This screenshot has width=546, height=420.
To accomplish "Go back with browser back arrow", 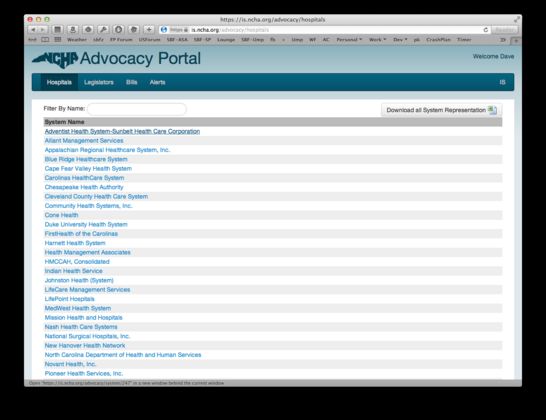I will coord(33,30).
